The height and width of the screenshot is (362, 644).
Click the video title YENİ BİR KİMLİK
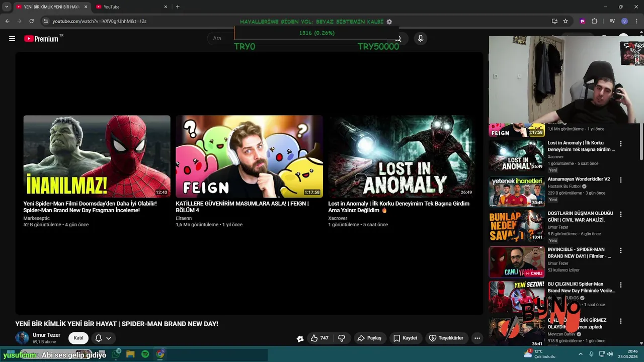pyautogui.click(x=117, y=324)
